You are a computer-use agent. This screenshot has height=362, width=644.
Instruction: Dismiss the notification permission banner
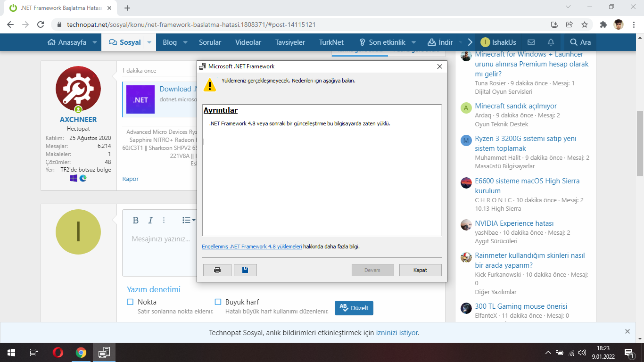click(627, 331)
